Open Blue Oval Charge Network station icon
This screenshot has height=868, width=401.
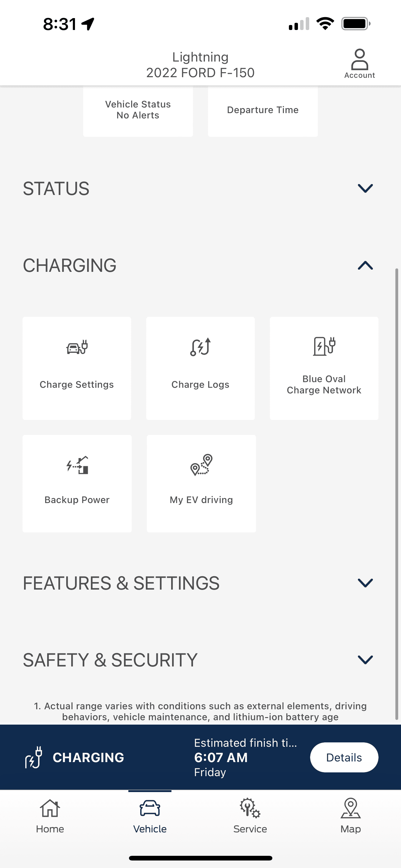tap(324, 346)
